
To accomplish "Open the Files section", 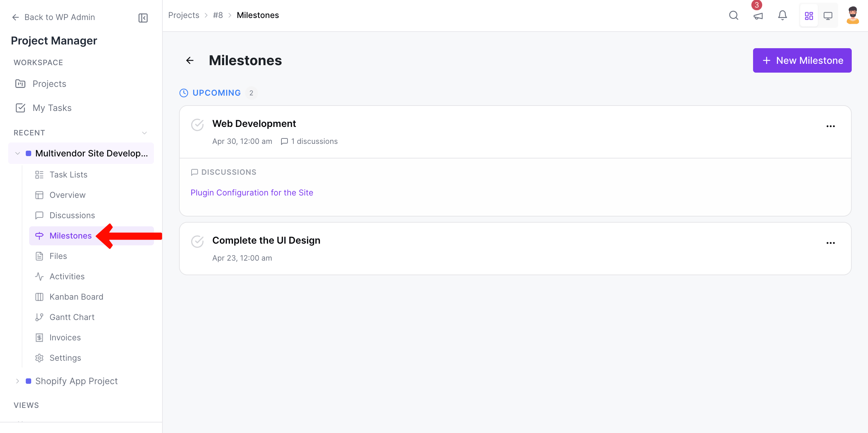I will [x=58, y=256].
